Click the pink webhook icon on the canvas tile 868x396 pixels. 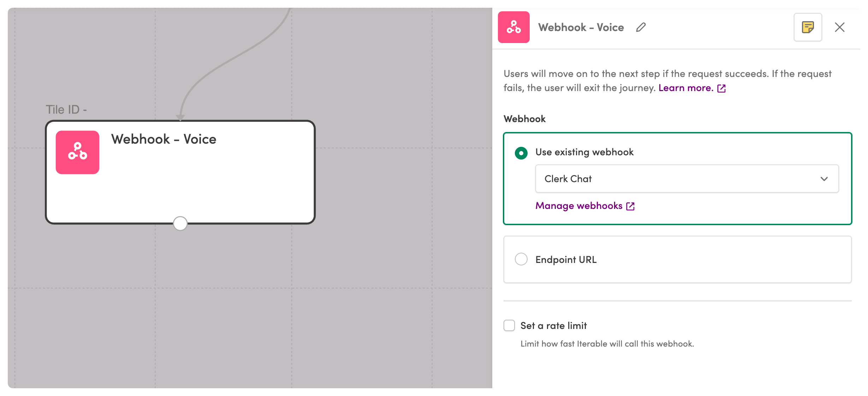tap(77, 152)
